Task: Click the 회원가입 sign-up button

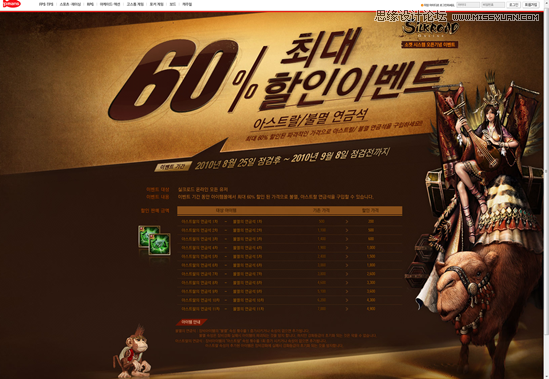Action: pos(530,5)
